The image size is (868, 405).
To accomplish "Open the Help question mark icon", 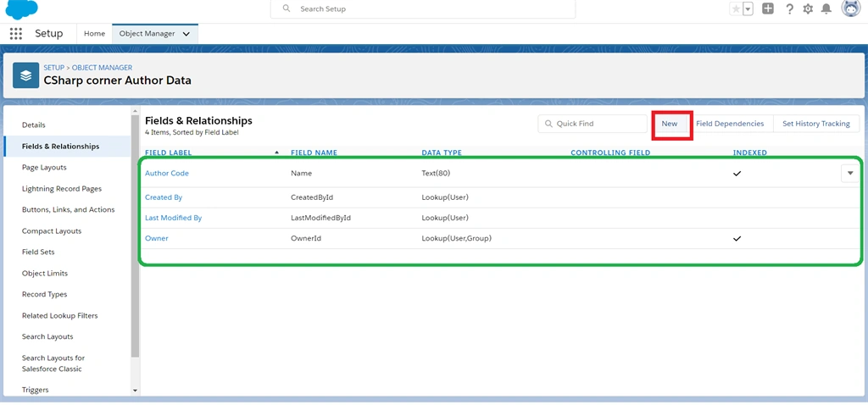I will 790,8.
